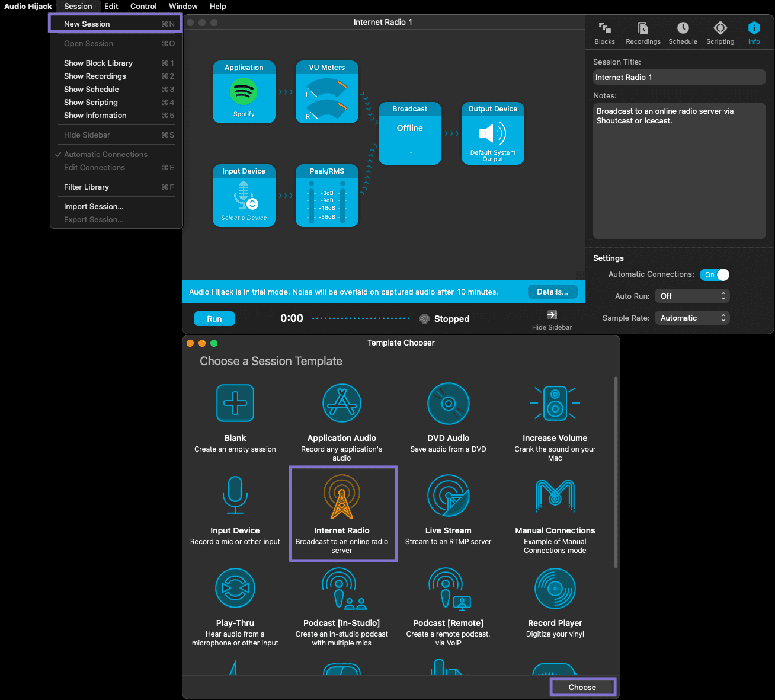Open the Info sidebar tab

[x=754, y=33]
